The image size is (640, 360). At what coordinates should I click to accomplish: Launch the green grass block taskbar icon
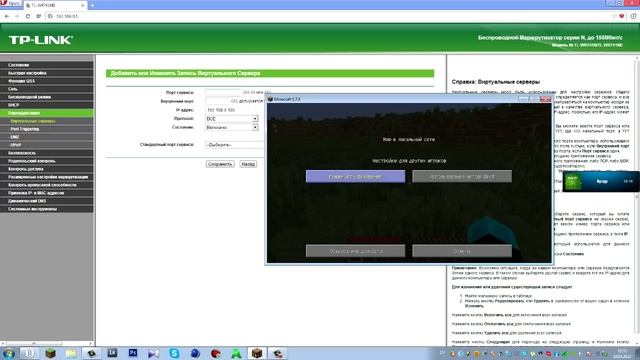(51, 353)
